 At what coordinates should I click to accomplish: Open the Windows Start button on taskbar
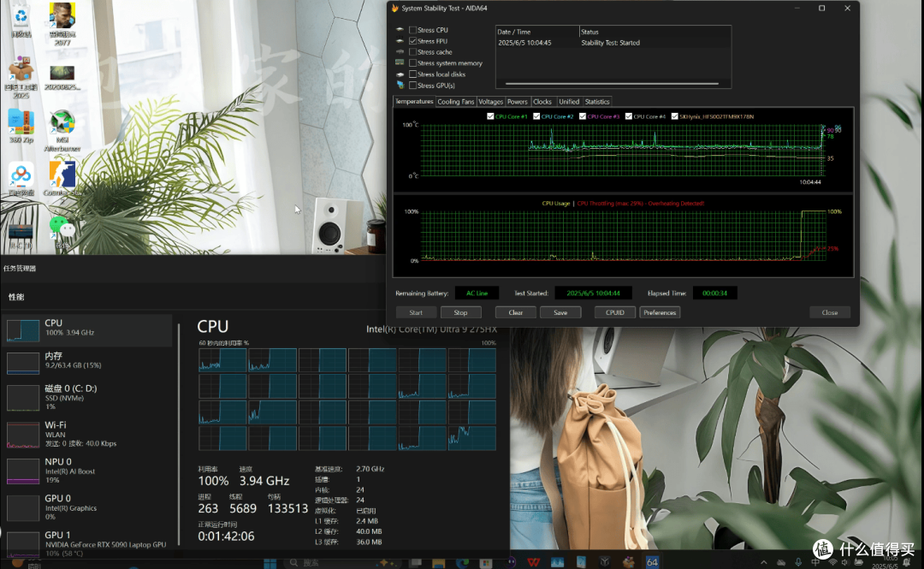click(x=269, y=562)
